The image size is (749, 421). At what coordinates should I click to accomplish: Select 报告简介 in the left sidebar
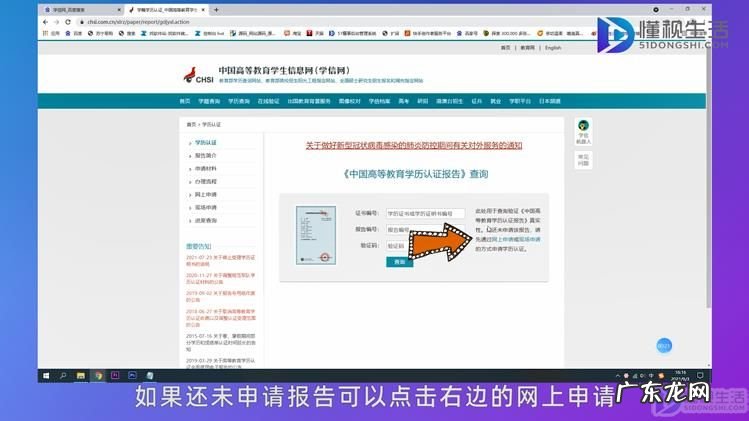click(206, 156)
